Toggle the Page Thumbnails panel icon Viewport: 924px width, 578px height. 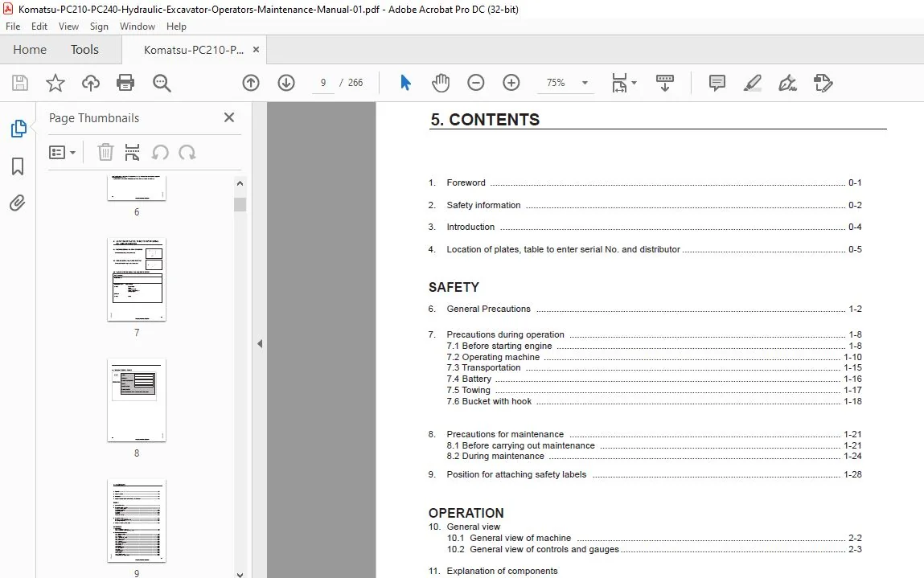18,129
